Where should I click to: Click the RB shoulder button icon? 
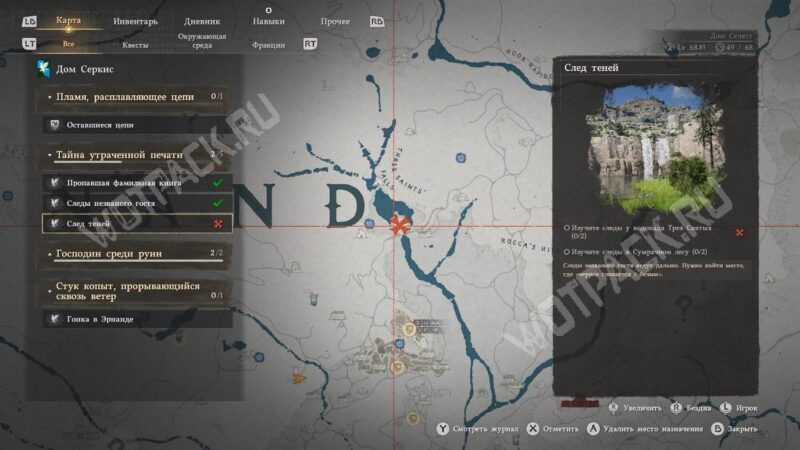pyautogui.click(x=377, y=21)
